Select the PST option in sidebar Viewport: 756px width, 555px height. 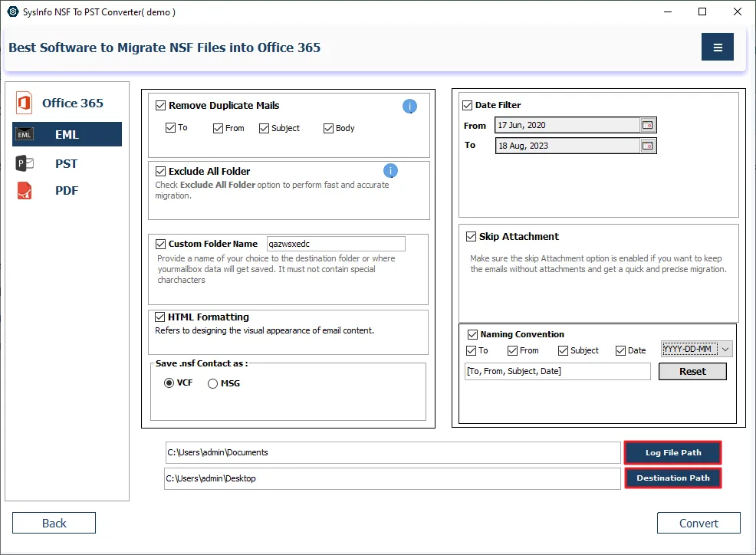point(66,163)
